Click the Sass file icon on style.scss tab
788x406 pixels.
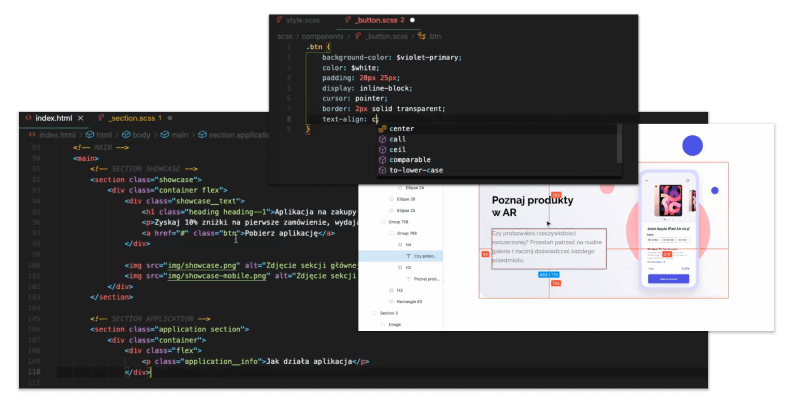(279, 20)
